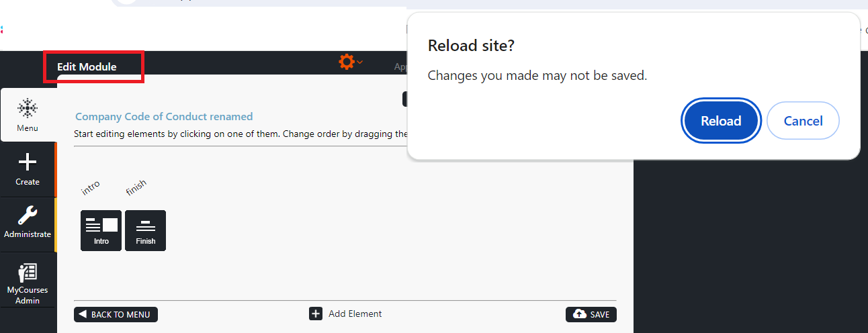
Task: Click the rotated intro label
Action: 91,187
